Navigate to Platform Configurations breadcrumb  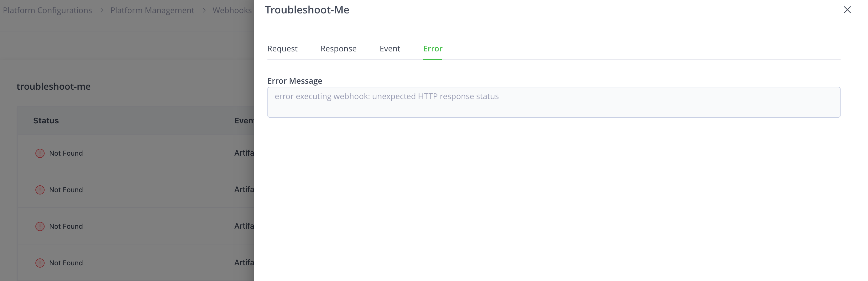[x=47, y=10]
